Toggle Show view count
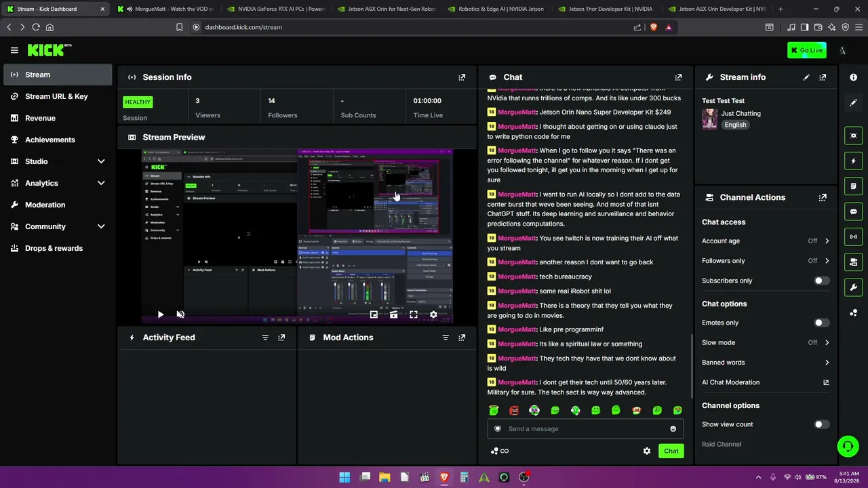This screenshot has height=488, width=868. tap(821, 424)
